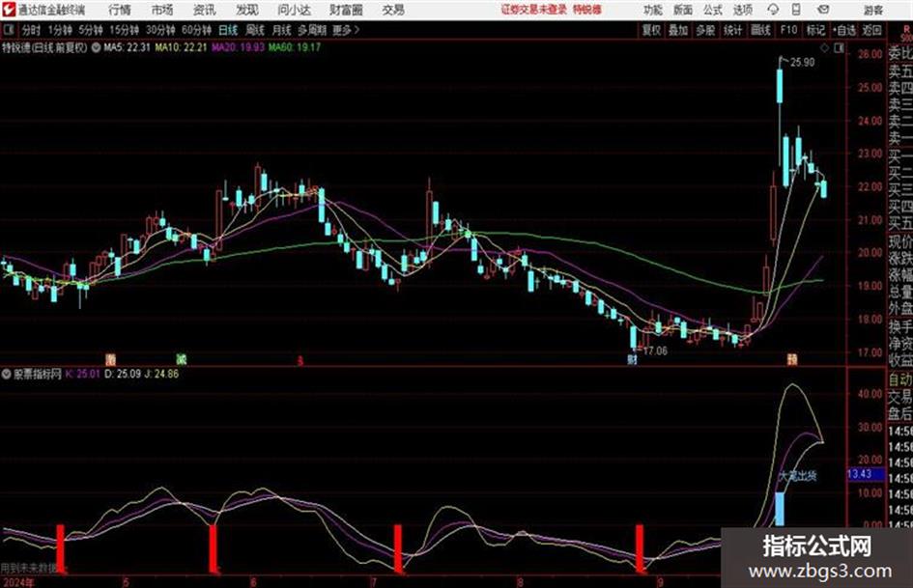The width and height of the screenshot is (913, 588).
Task: Click the 25.90 high price label
Action: [x=802, y=63]
